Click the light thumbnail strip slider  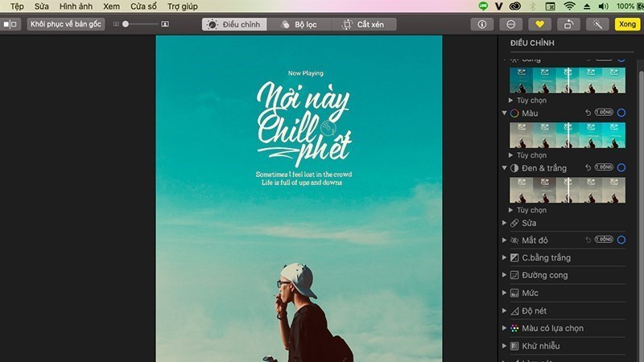568,80
